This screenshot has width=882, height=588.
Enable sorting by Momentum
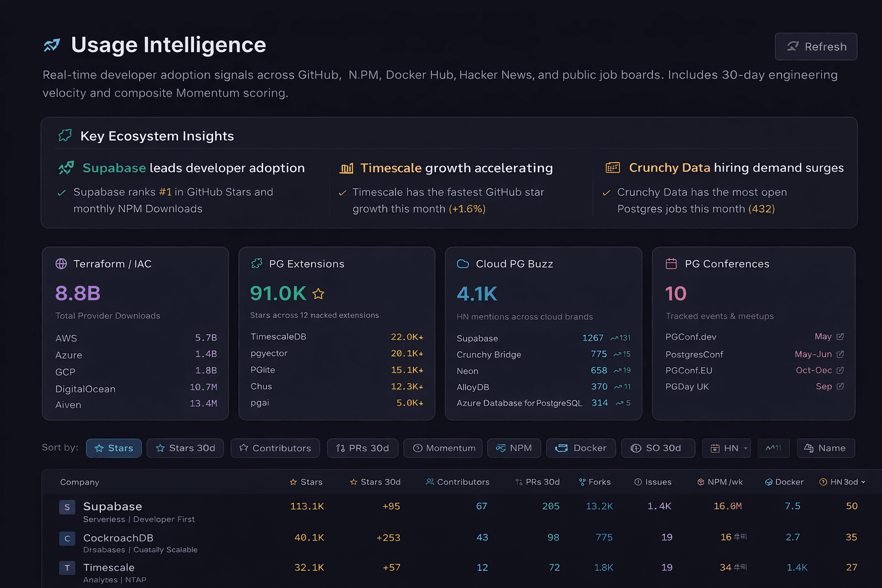(443, 448)
